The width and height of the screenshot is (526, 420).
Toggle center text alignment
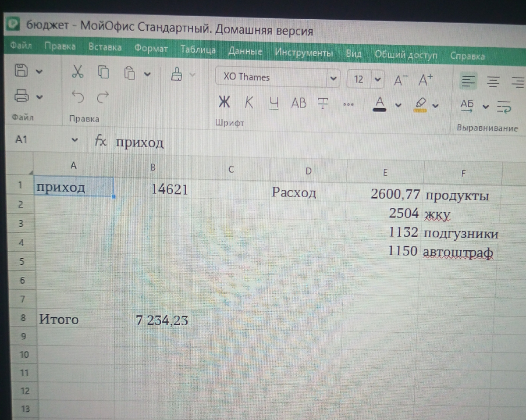(494, 81)
